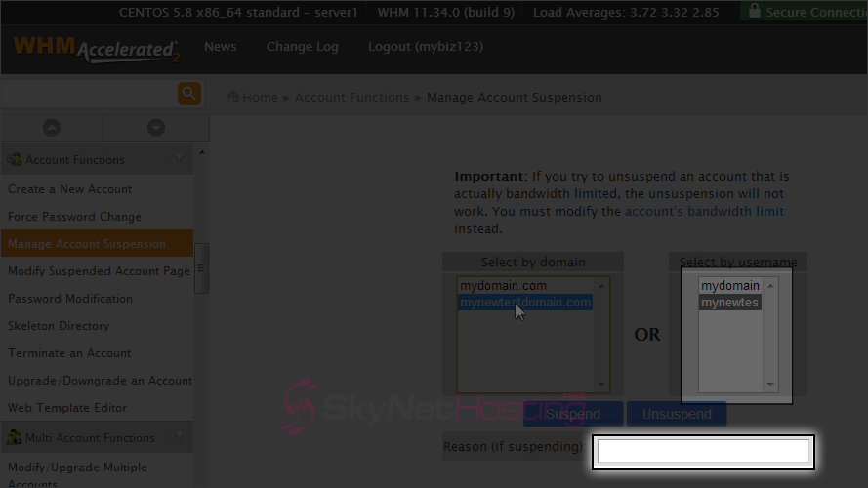Viewport: 868px width, 488px height.
Task: Click the Unsuspend button
Action: pyautogui.click(x=677, y=414)
